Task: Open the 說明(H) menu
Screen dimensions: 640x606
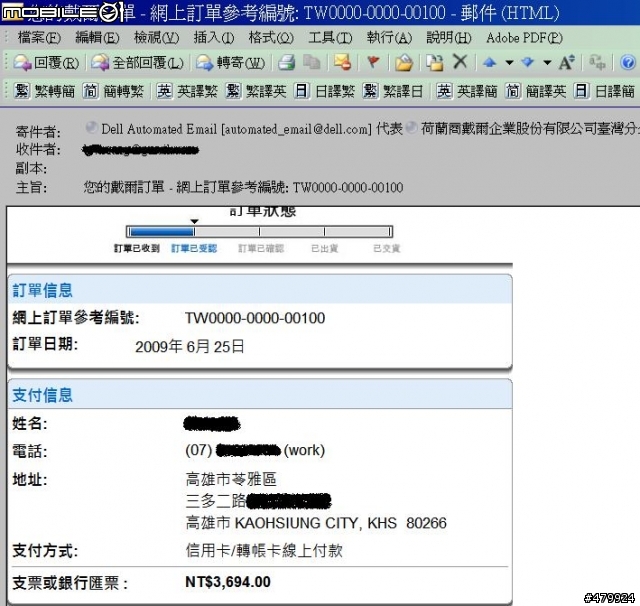Action: coord(449,38)
